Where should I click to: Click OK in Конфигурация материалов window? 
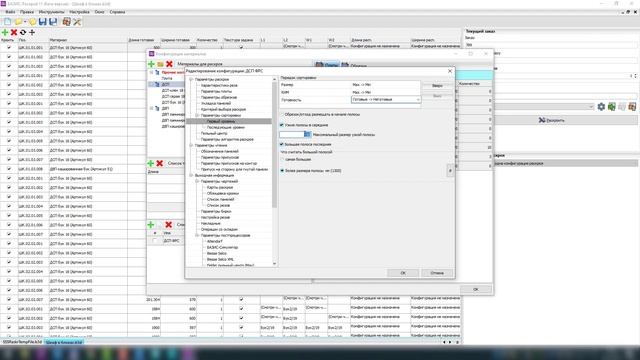[x=476, y=289]
